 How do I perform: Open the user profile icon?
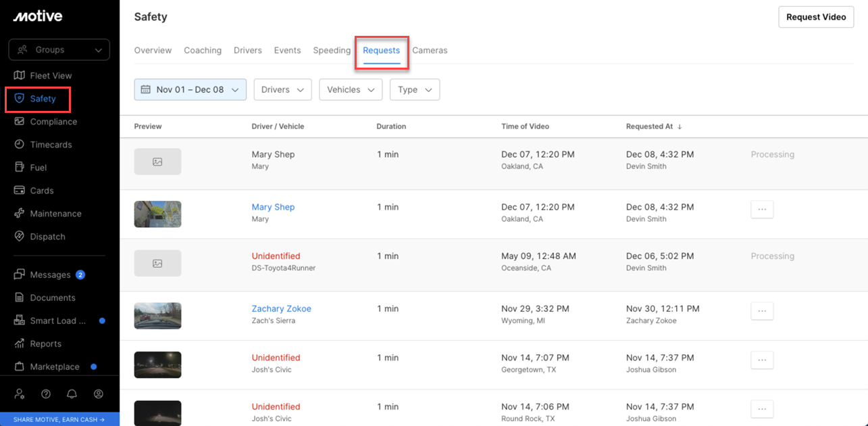pos(99,394)
